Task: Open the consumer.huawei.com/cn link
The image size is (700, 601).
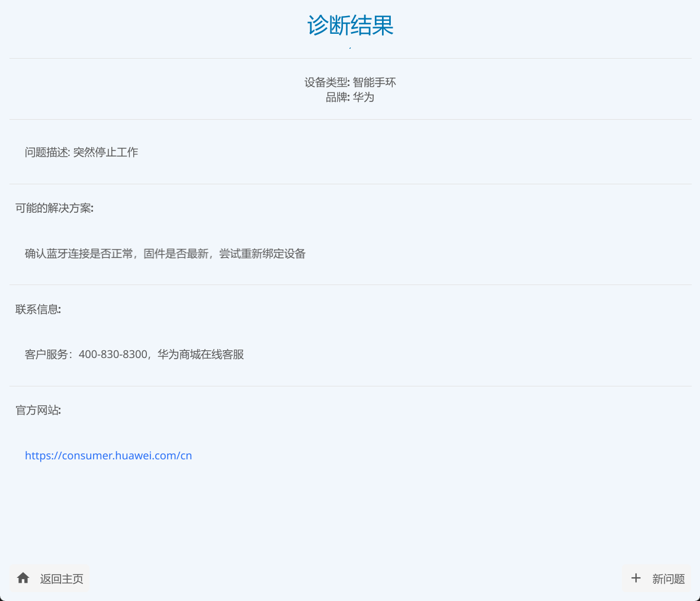Action: [108, 455]
